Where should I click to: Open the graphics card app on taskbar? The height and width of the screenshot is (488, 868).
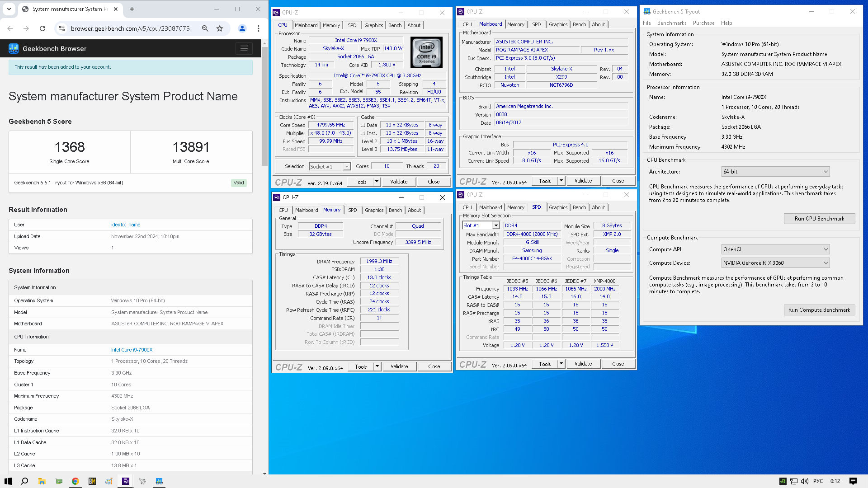(x=59, y=481)
